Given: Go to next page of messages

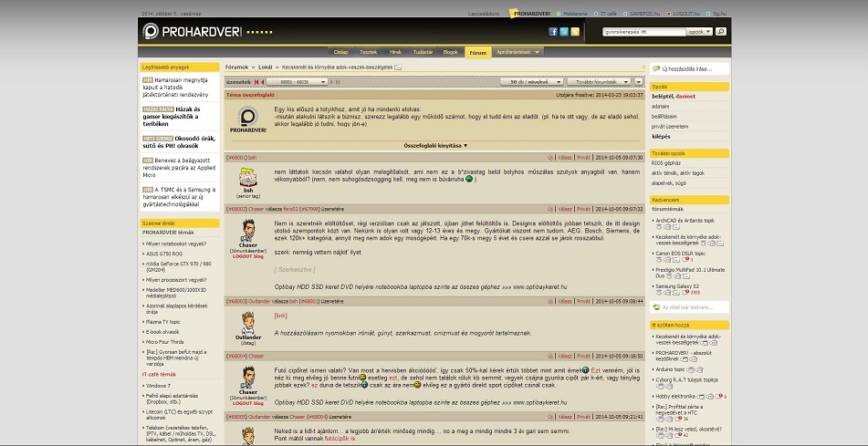Looking at the screenshot, I should pyautogui.click(x=331, y=82).
